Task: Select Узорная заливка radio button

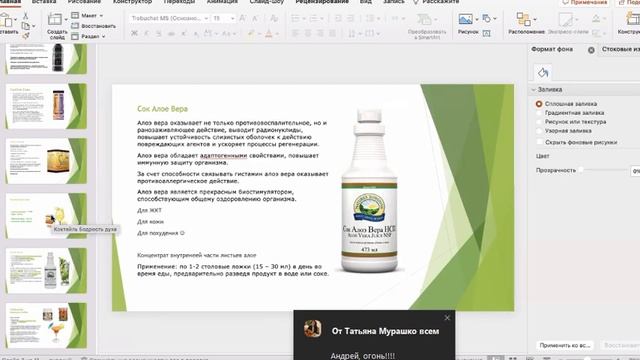Action: (x=539, y=131)
